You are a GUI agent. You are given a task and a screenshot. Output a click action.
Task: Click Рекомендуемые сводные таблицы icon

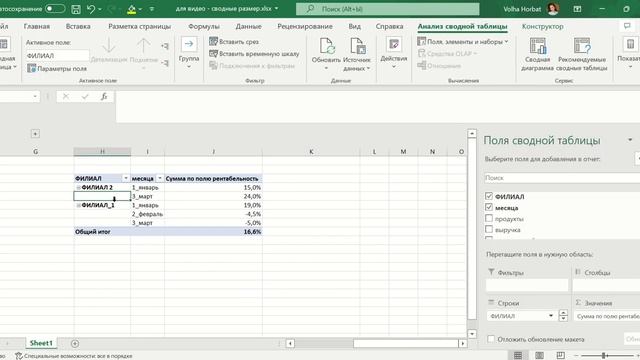click(x=582, y=46)
